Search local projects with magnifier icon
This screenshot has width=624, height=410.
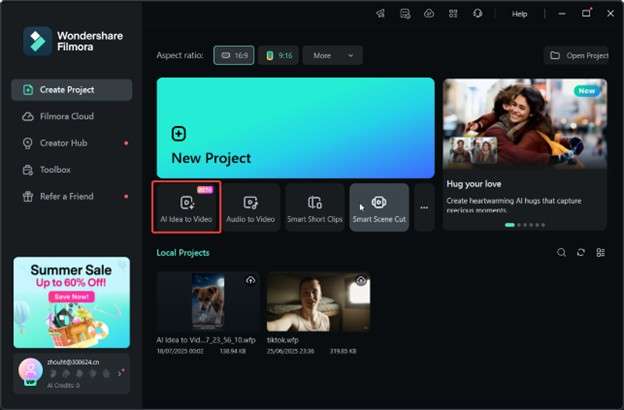562,252
